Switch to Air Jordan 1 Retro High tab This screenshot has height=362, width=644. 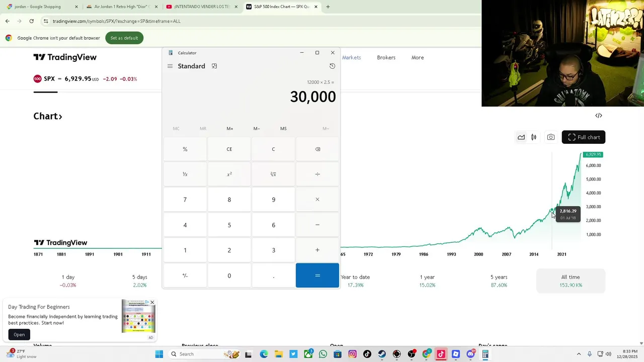point(121,7)
